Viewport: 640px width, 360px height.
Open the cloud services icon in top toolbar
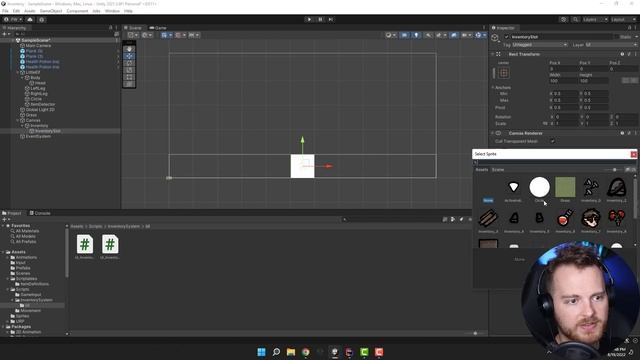point(30,19)
